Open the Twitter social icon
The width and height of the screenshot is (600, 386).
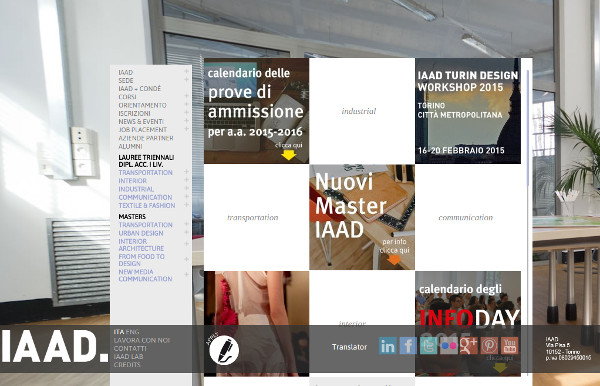(428, 346)
